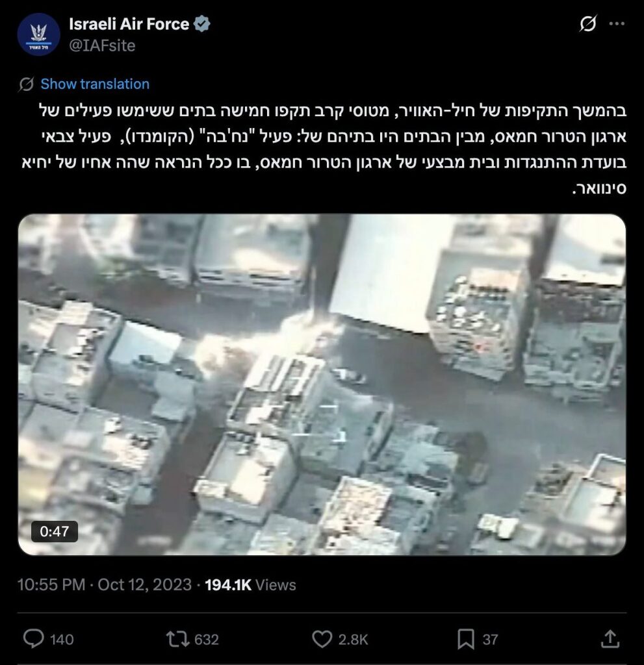Click the 632 reposts count
The width and height of the screenshot is (644, 665).
tap(206, 640)
